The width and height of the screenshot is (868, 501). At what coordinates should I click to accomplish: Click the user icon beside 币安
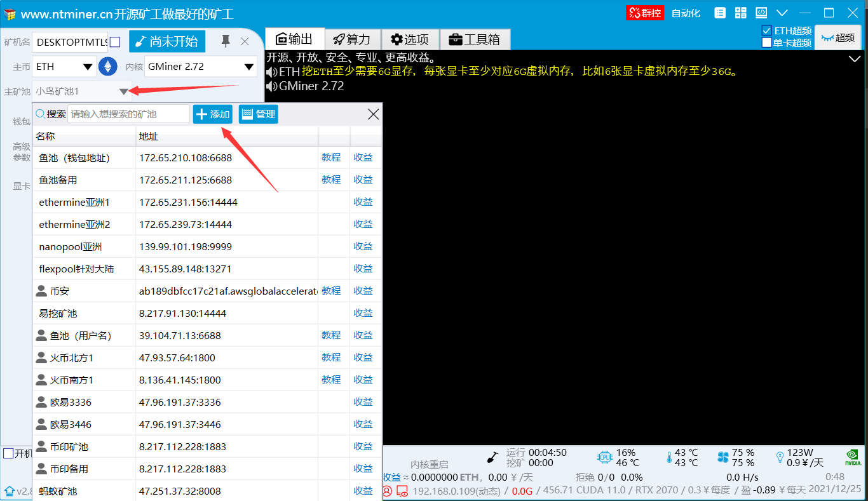pos(42,291)
